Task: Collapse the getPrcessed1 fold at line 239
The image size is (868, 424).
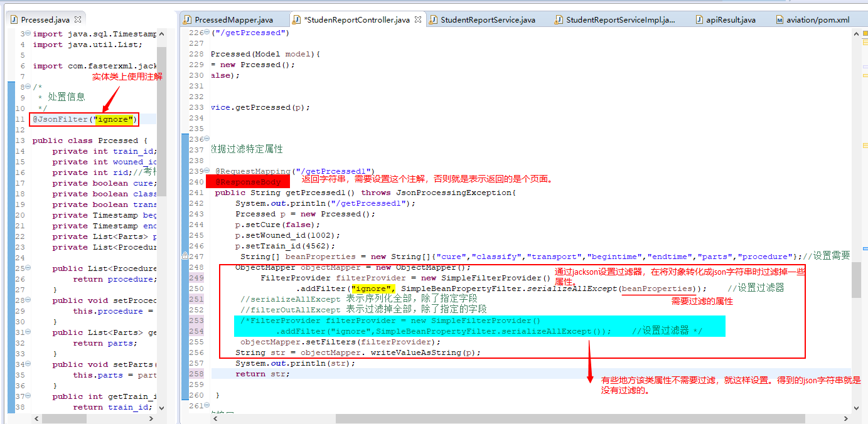Action: tap(206, 171)
